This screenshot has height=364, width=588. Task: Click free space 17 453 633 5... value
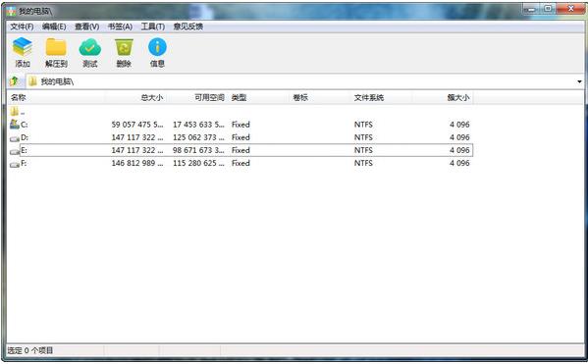point(198,125)
